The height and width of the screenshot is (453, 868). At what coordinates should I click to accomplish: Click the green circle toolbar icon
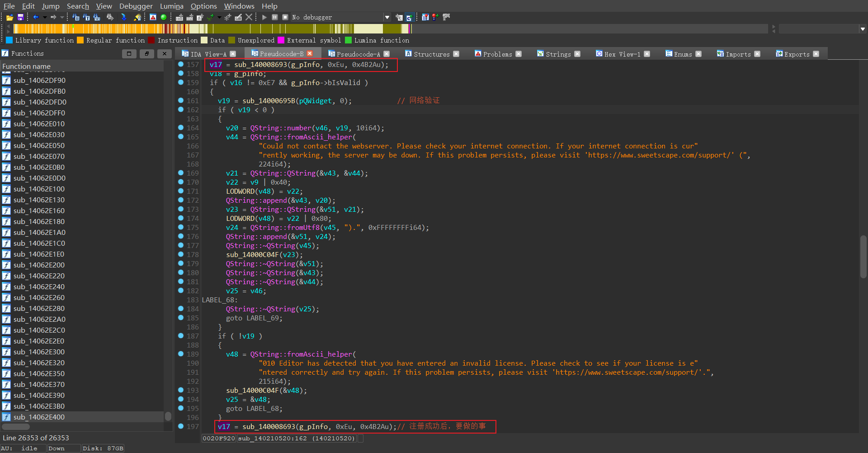point(164,17)
